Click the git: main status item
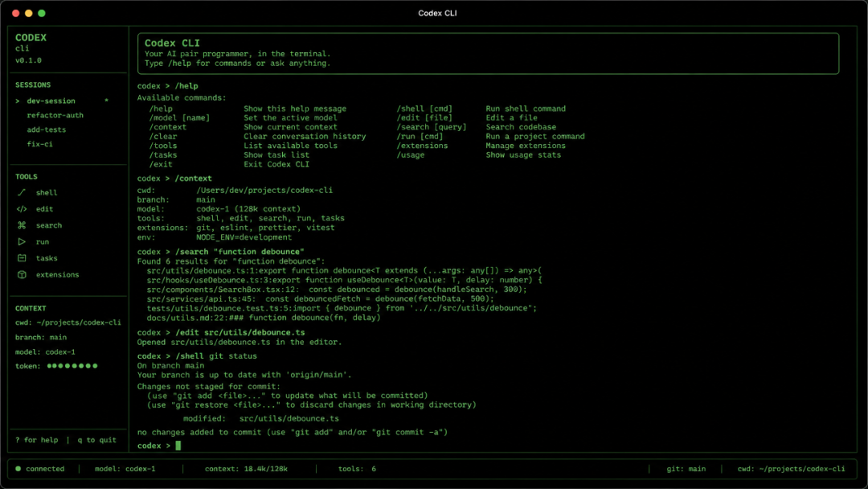Viewport: 868px width, 489px height. (686, 469)
